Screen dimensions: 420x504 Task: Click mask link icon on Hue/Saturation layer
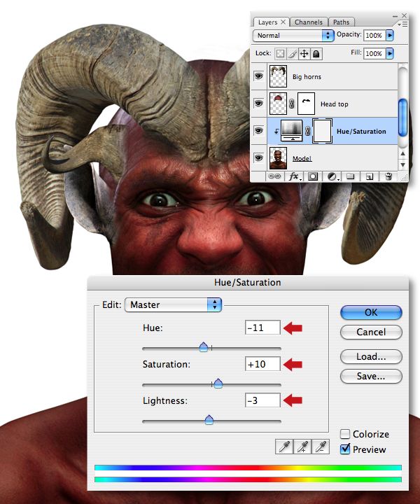click(x=307, y=131)
